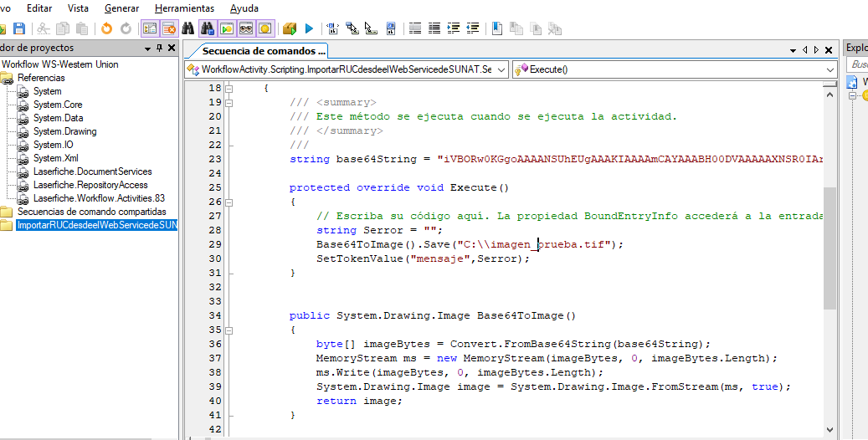Click the Save disk icon

(18, 28)
